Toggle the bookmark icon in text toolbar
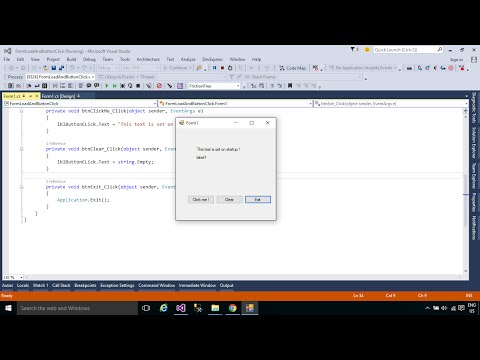 point(290,86)
